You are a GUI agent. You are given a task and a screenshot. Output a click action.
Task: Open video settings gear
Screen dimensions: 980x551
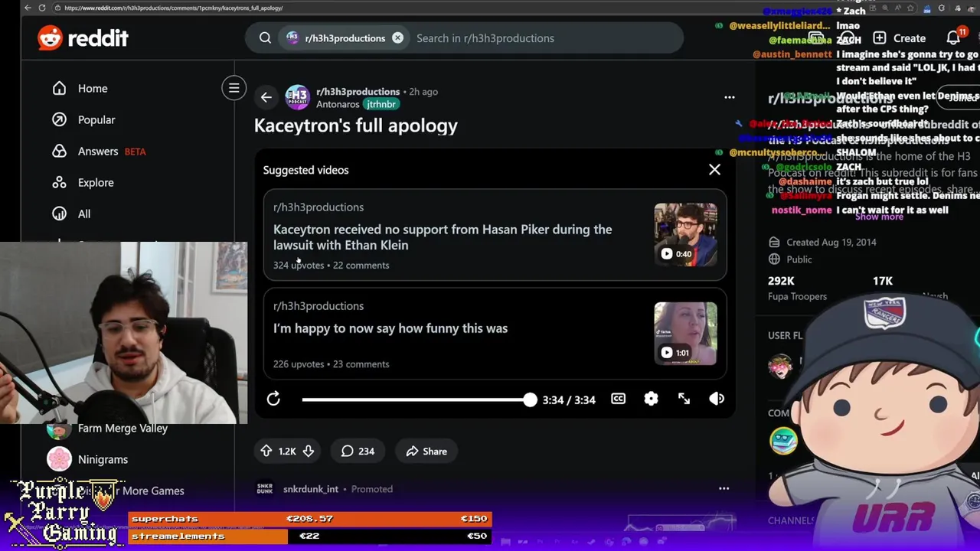point(651,399)
